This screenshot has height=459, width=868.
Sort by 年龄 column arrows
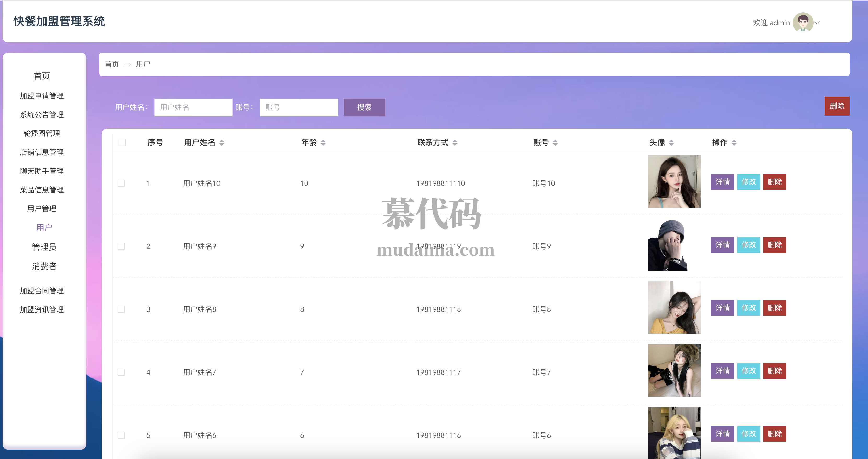pyautogui.click(x=323, y=142)
